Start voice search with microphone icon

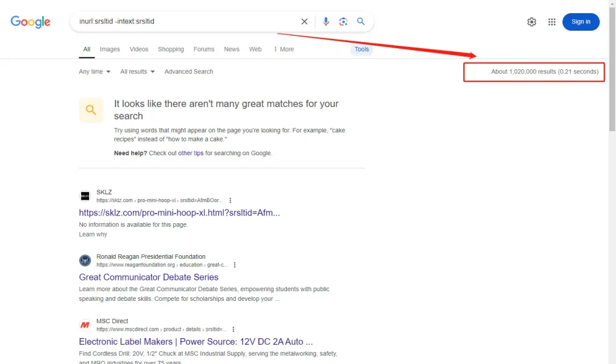point(325,22)
